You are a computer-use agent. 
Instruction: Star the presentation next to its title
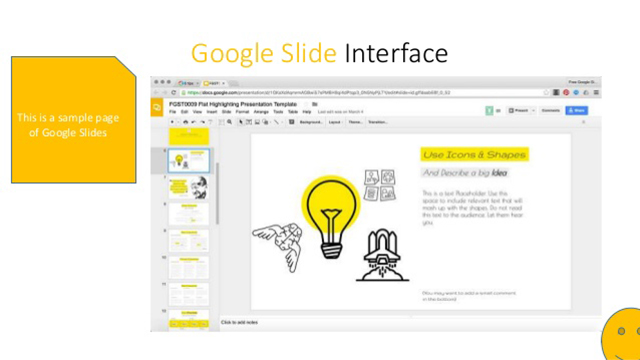tap(306, 104)
